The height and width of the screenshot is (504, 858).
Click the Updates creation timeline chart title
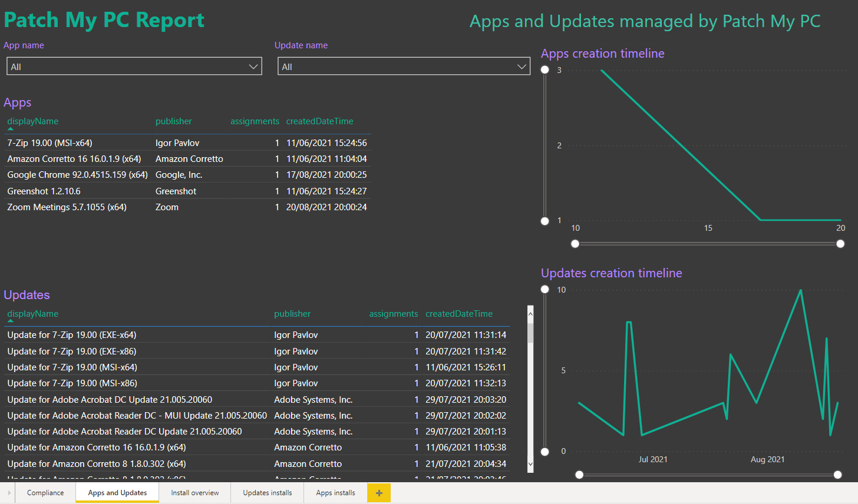pyautogui.click(x=612, y=273)
